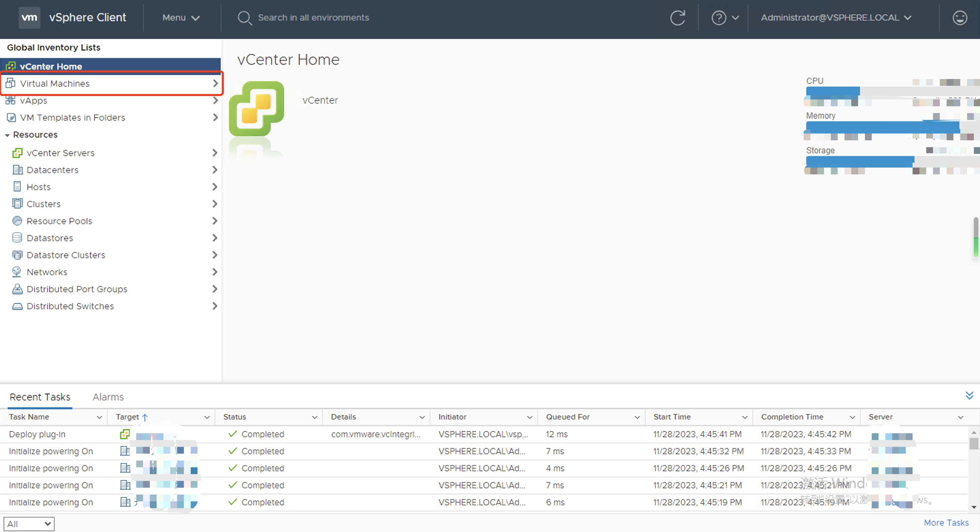The width and height of the screenshot is (980, 532).
Task: Click the vCenter label beside logo
Action: tap(320, 100)
